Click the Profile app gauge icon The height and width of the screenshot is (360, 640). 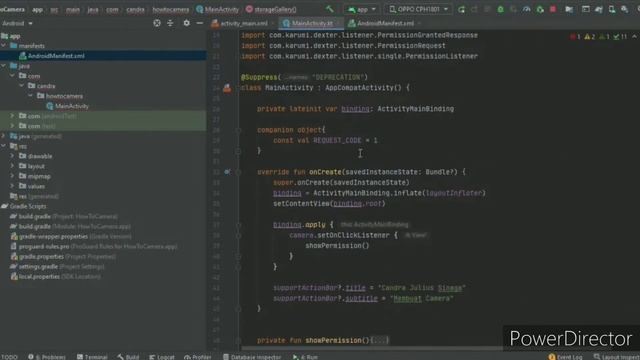click(527, 9)
